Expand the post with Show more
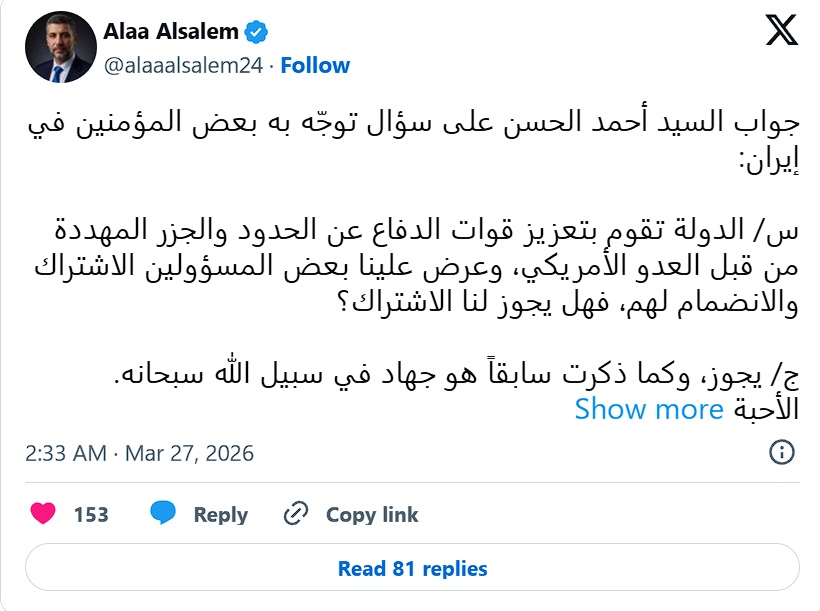 (648, 409)
